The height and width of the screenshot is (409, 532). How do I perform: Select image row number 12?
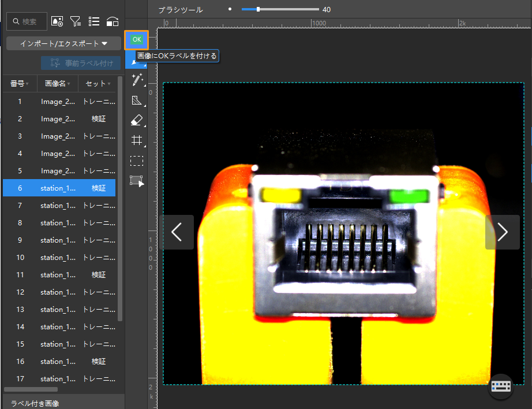pos(59,292)
